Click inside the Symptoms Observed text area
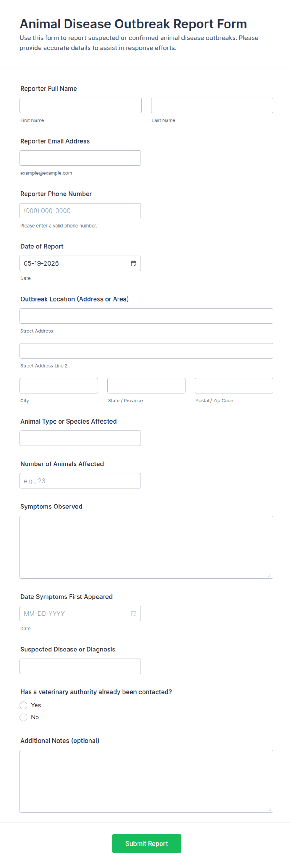 pyautogui.click(x=146, y=547)
